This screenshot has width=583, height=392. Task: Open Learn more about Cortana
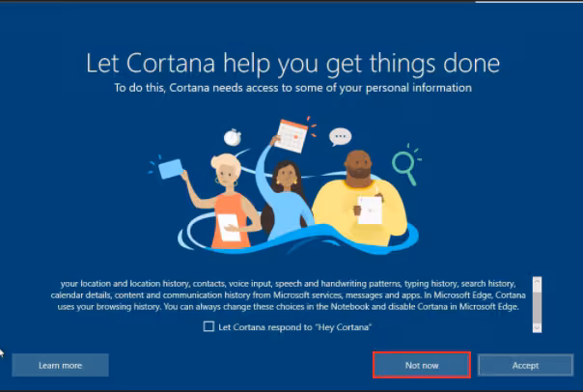pos(60,365)
